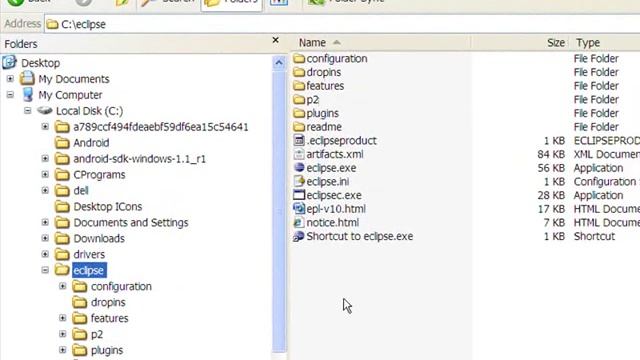Select 'configuration' label under eclipse in tree
640x360 pixels.
[121, 286]
